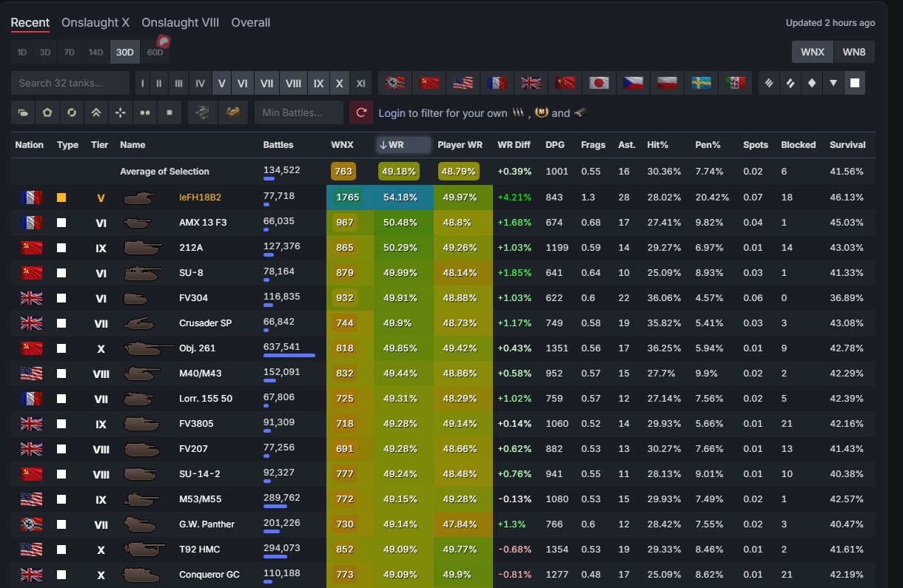903x588 pixels.
Task: Open the leFH18B2 tank row link
Action: pyautogui.click(x=200, y=197)
